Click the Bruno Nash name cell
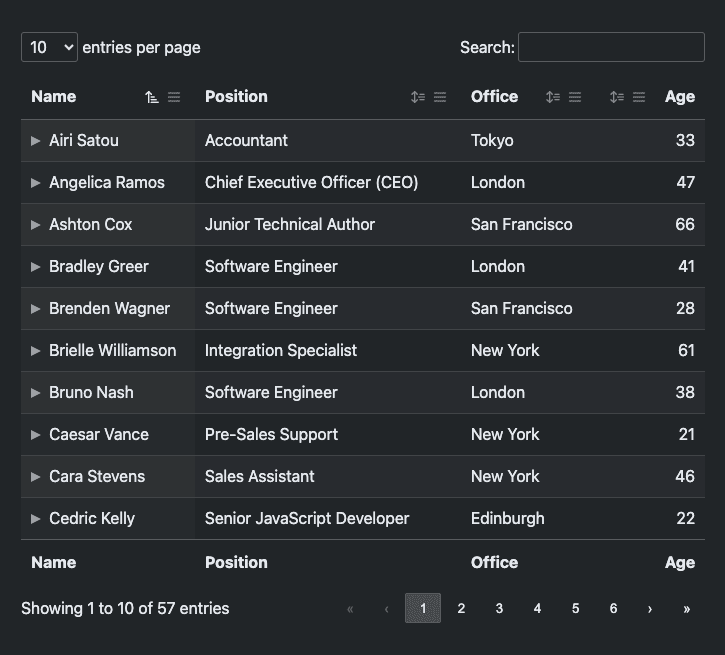The height and width of the screenshot is (655, 725). click(x=91, y=393)
